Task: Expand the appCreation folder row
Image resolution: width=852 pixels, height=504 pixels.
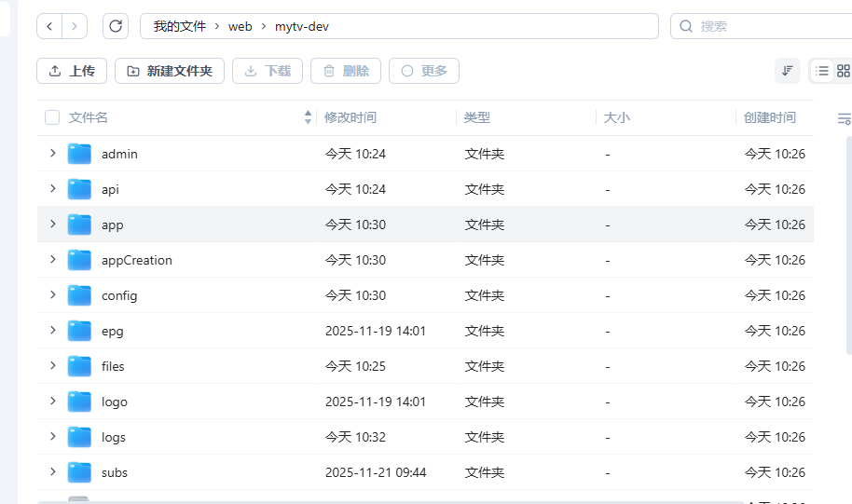Action: [53, 259]
